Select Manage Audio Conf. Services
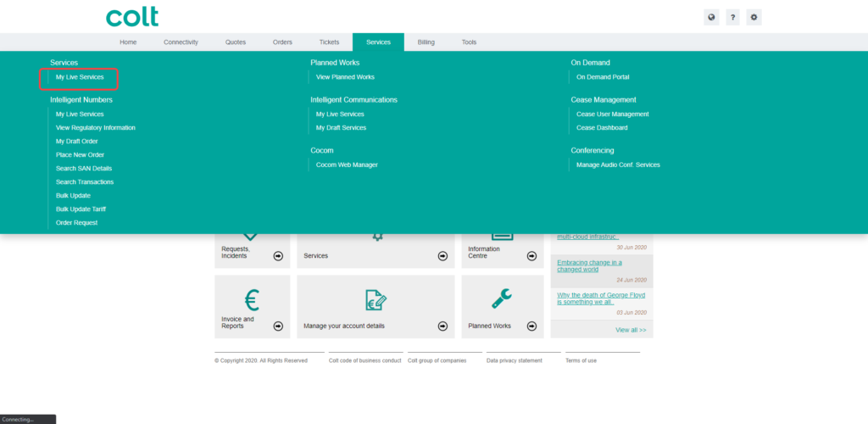 (618, 165)
